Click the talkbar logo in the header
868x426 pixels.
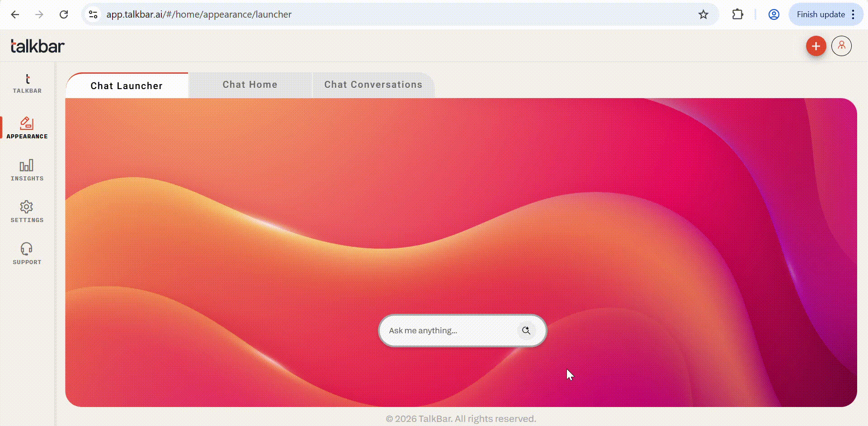(38, 46)
